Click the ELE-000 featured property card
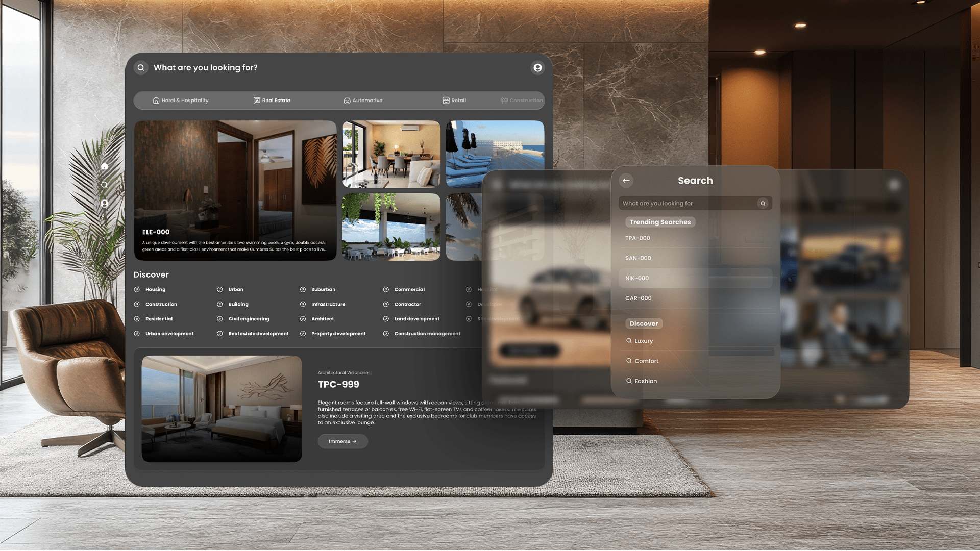 click(236, 190)
